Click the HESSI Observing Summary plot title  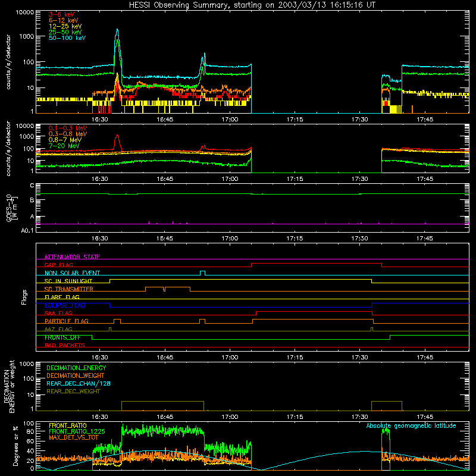(x=252, y=5)
